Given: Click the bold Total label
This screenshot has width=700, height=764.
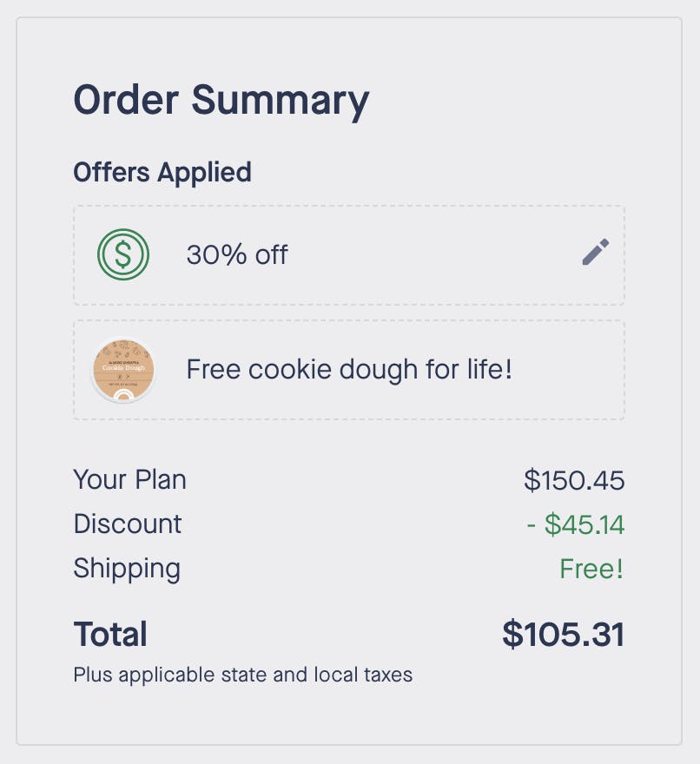Looking at the screenshot, I should [x=110, y=635].
